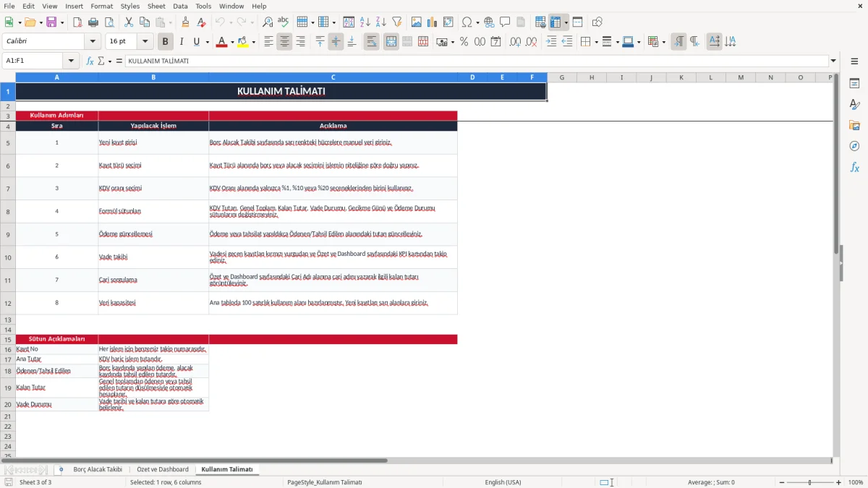Select column C header

pyautogui.click(x=333, y=77)
